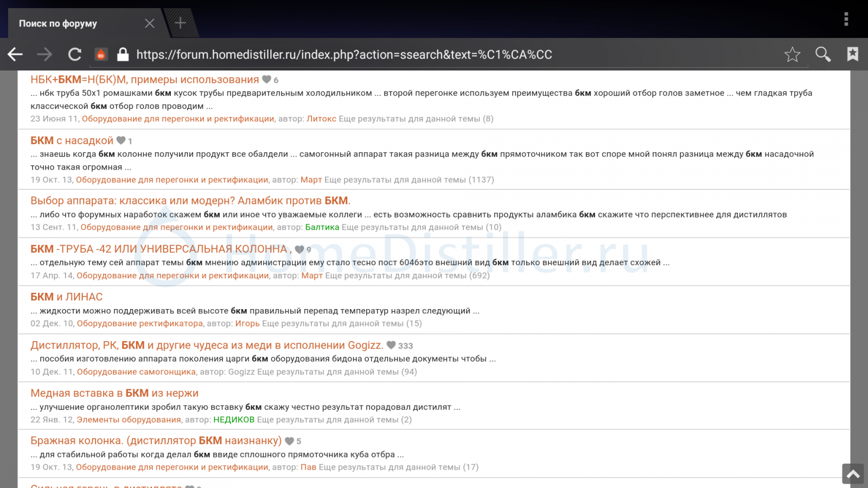
Task: Open the three-dot overflow menu
Action: point(846,19)
